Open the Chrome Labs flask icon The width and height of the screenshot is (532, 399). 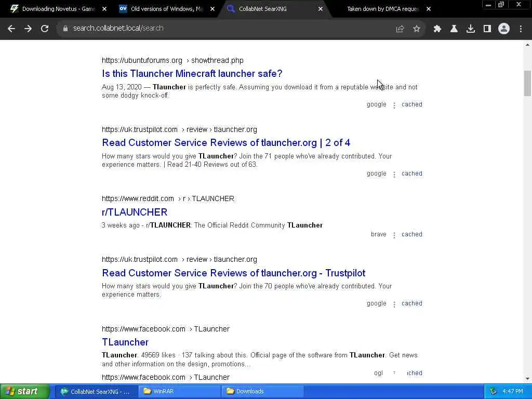[454, 29]
